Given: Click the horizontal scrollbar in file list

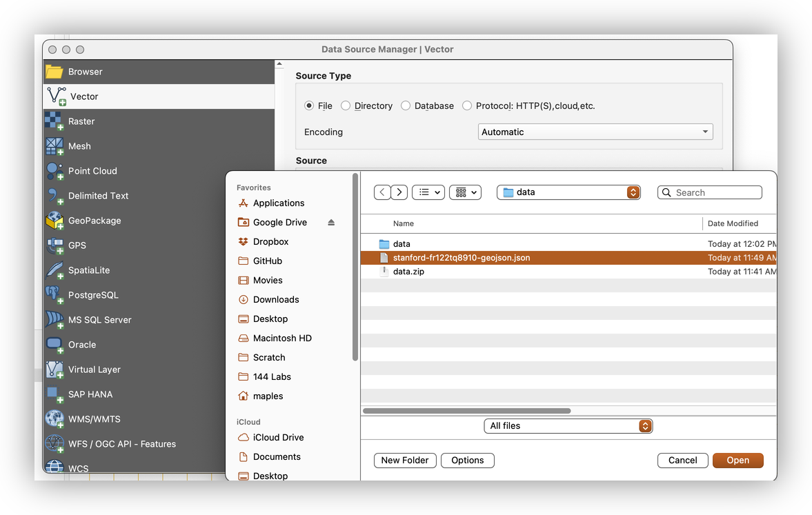Looking at the screenshot, I should coord(467,411).
